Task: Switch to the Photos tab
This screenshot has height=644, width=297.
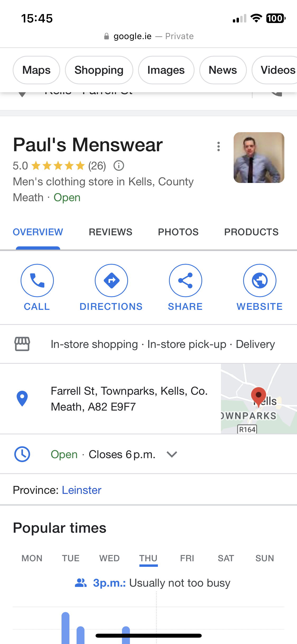Action: pos(178,232)
